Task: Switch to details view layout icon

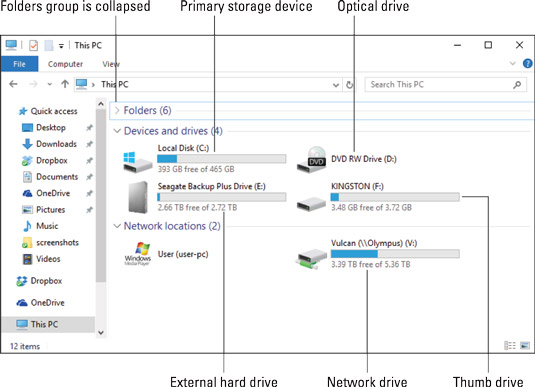Action: [x=510, y=345]
